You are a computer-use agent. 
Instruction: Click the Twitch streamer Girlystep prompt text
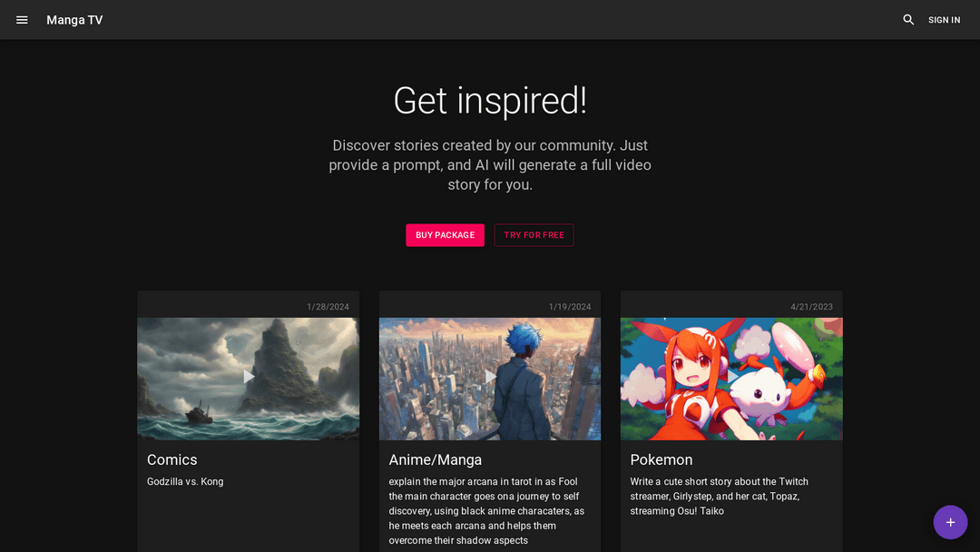[x=719, y=496]
